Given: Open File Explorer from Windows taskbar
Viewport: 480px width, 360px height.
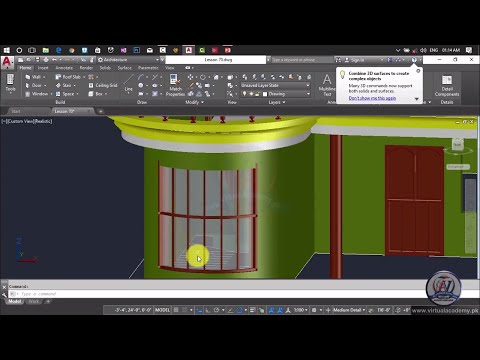Looking at the screenshot, I should pyautogui.click(x=46, y=50).
